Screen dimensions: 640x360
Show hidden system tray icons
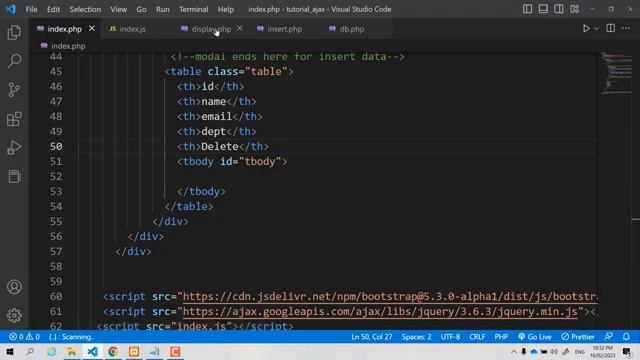pyautogui.click(x=513, y=351)
